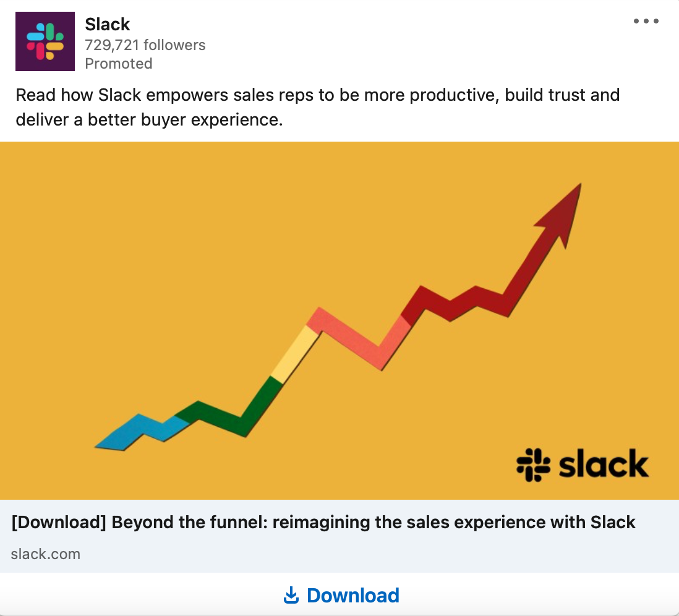This screenshot has height=616, width=679.
Task: Click the black slack wordmark in the image
Action: tap(604, 463)
